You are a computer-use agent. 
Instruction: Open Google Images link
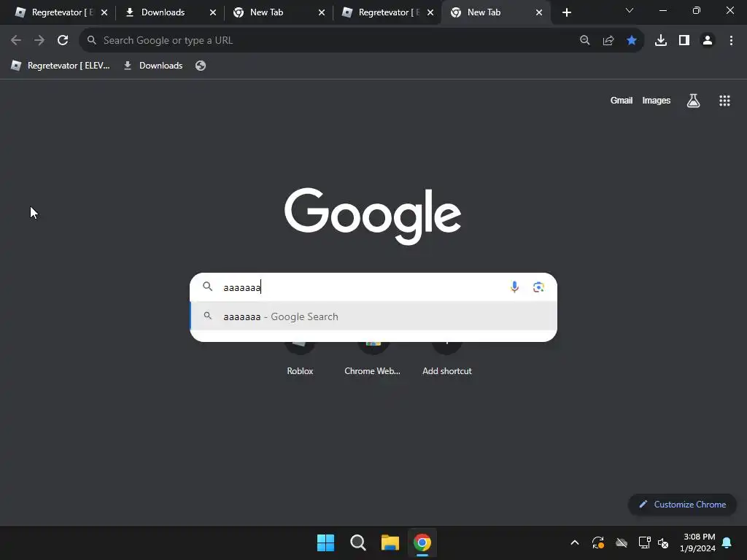coord(656,101)
